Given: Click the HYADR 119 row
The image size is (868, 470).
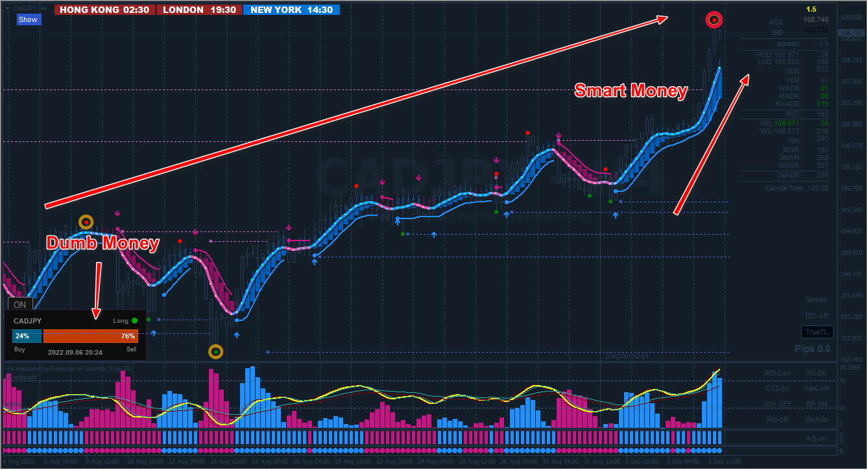Looking at the screenshot, I should point(801,104).
